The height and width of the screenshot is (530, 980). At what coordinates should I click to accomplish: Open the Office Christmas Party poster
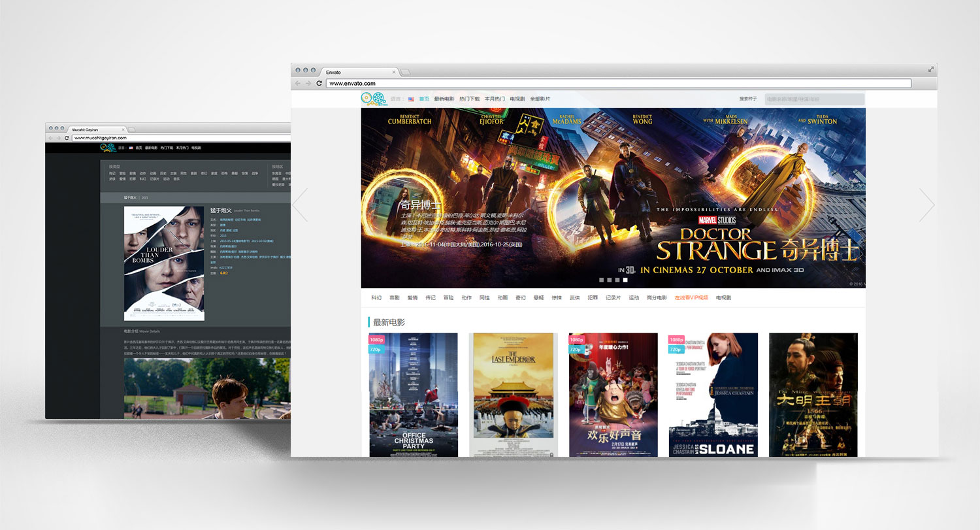coord(414,395)
